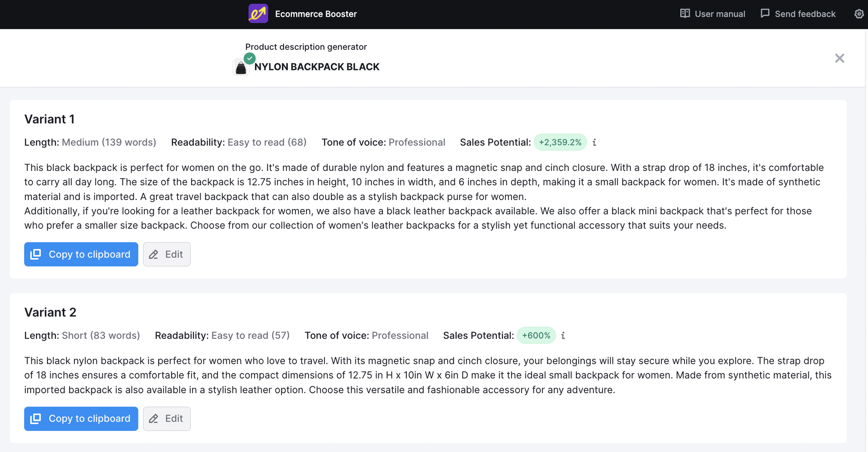
Task: Click the info icon next to Variant 1 Sales Potential
Action: (595, 142)
